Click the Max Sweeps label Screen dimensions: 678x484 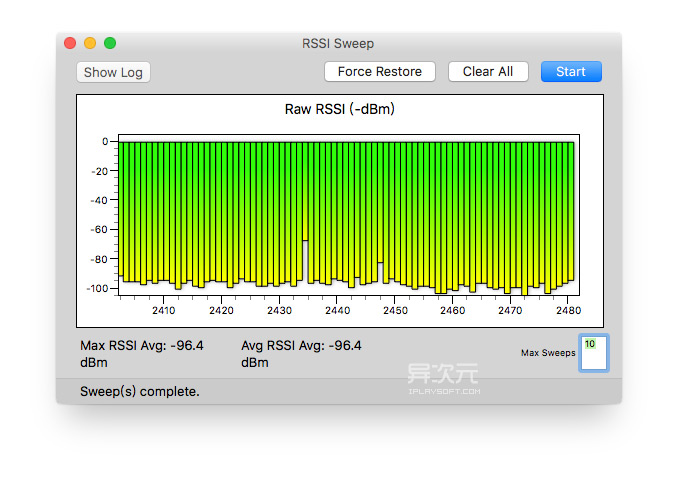(x=548, y=353)
